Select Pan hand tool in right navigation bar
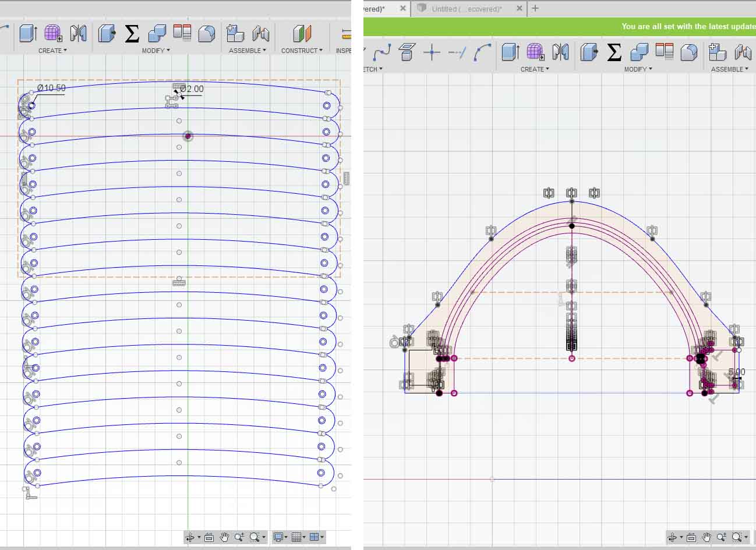 707,537
